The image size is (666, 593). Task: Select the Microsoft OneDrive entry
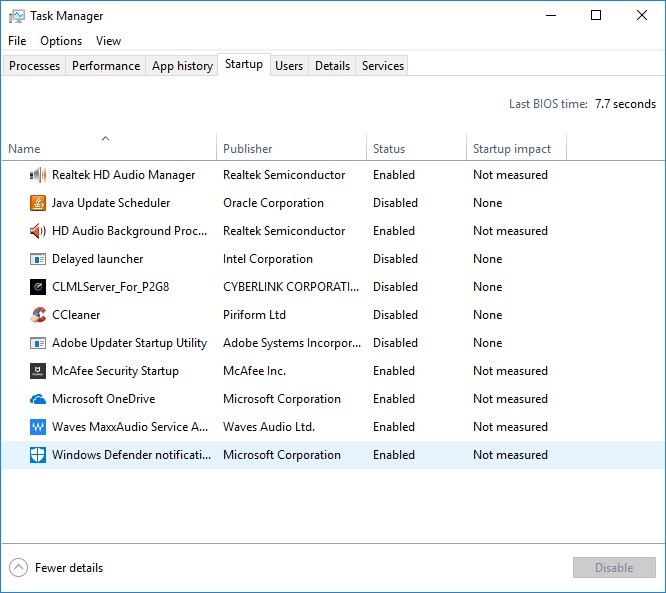[x=333, y=399]
